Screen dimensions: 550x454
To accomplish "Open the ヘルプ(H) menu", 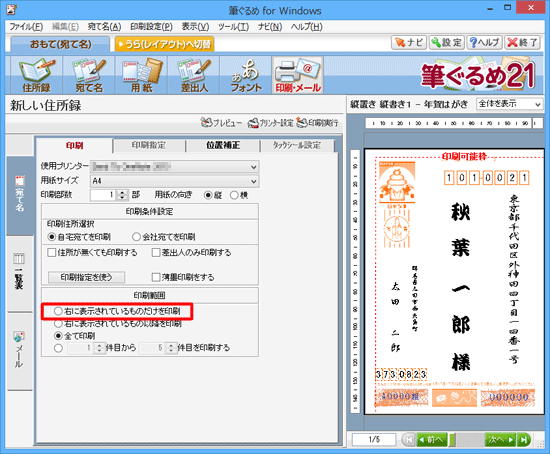I will pos(306,27).
